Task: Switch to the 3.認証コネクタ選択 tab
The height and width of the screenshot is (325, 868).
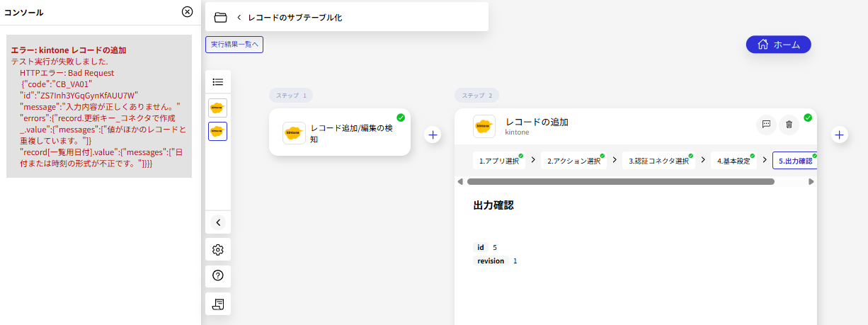Action: (658, 161)
